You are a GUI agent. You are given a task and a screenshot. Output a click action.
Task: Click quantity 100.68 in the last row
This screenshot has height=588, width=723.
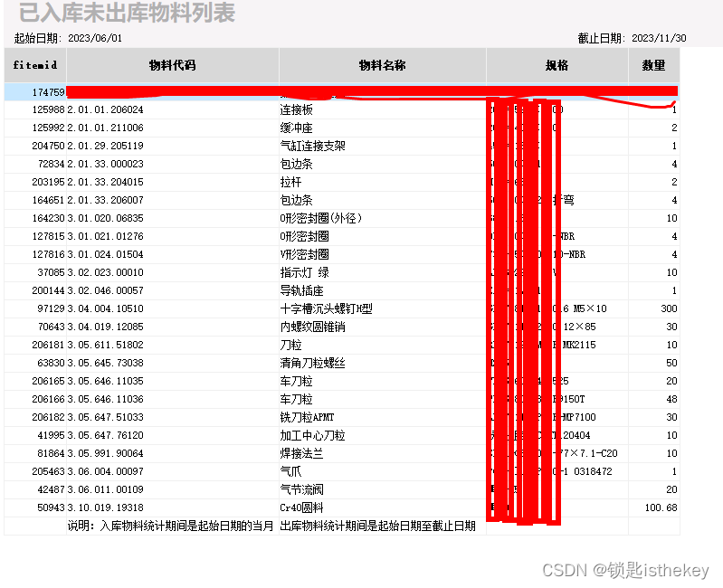point(661,507)
